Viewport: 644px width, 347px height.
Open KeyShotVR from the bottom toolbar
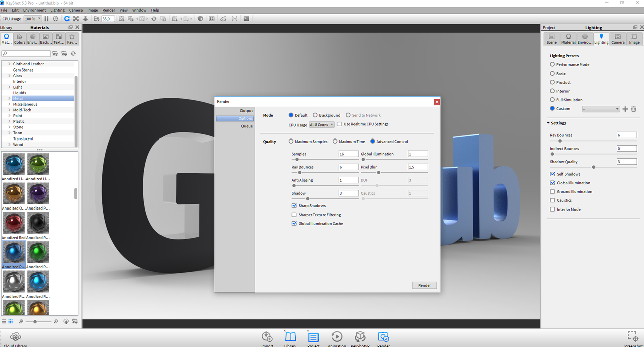360,338
